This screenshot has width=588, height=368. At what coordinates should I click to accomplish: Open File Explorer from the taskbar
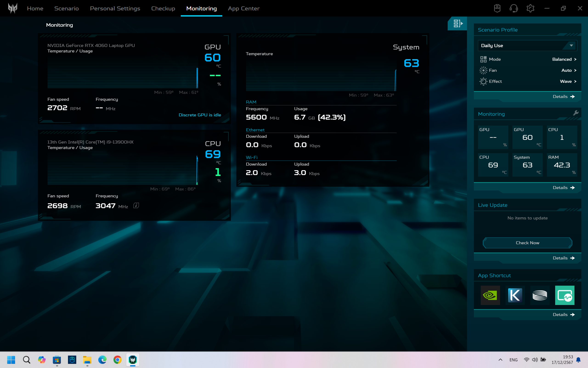tap(87, 360)
